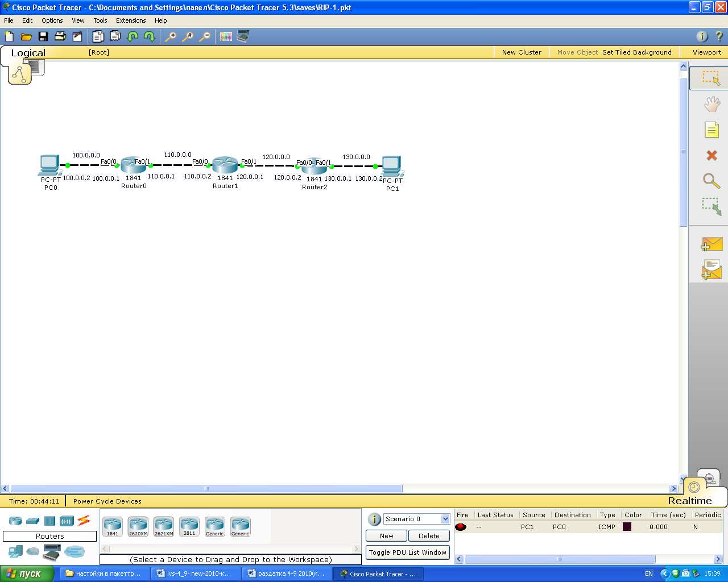728x582 pixels.
Task: Click the toolbar help question mark
Action: [x=719, y=36]
